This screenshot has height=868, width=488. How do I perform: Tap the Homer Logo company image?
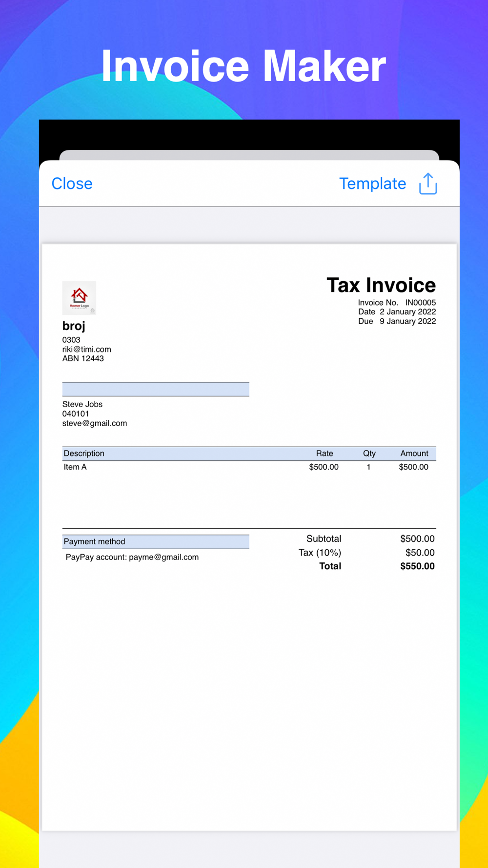click(x=79, y=298)
